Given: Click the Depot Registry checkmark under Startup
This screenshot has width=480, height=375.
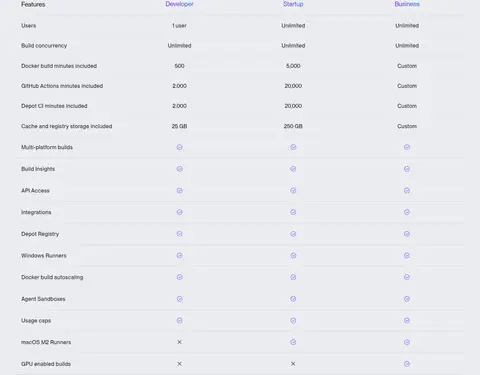Looking at the screenshot, I should pyautogui.click(x=293, y=234).
